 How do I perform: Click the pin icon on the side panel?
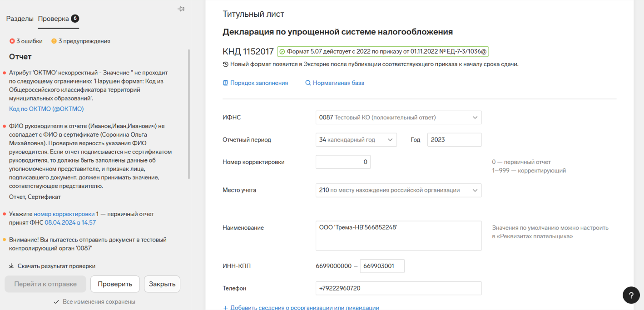tap(181, 9)
